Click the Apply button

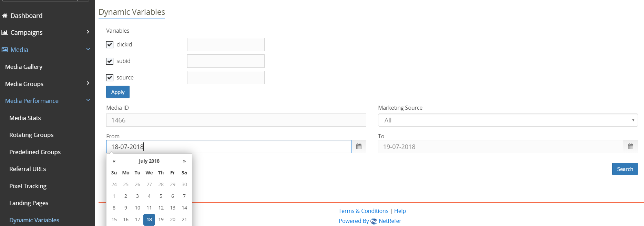[x=118, y=92]
